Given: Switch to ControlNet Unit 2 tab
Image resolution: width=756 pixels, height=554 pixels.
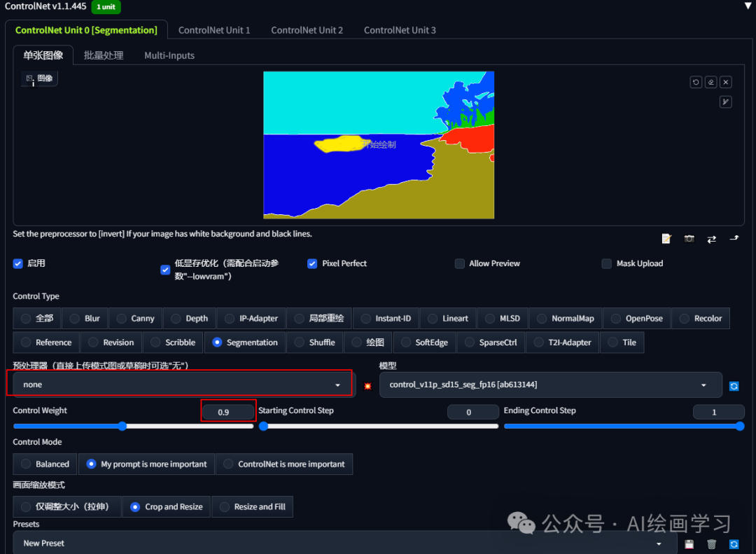Looking at the screenshot, I should pyautogui.click(x=307, y=30).
